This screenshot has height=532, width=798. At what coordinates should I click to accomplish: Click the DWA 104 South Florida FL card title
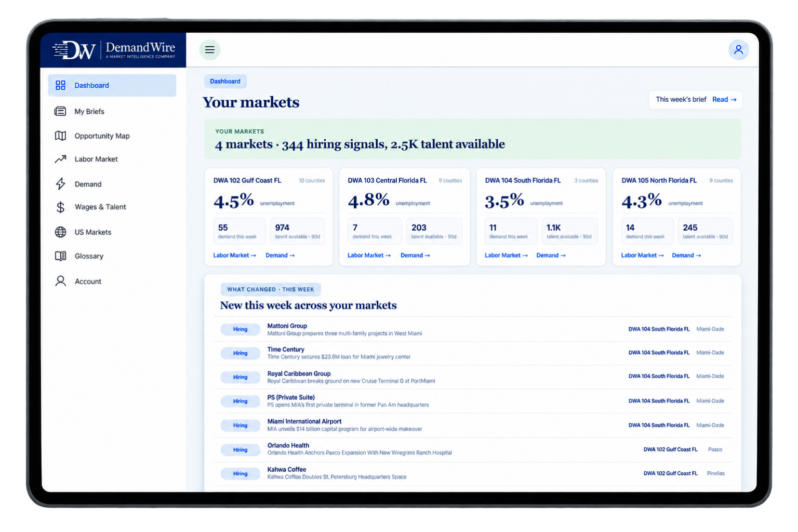523,180
